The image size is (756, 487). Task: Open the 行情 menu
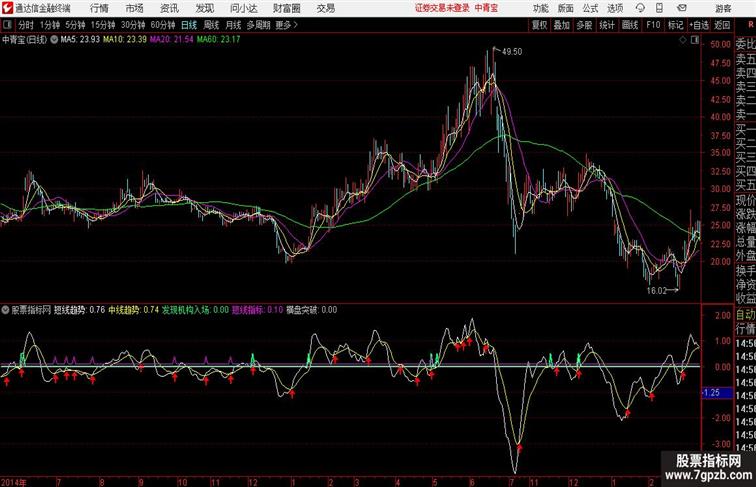tap(99, 8)
